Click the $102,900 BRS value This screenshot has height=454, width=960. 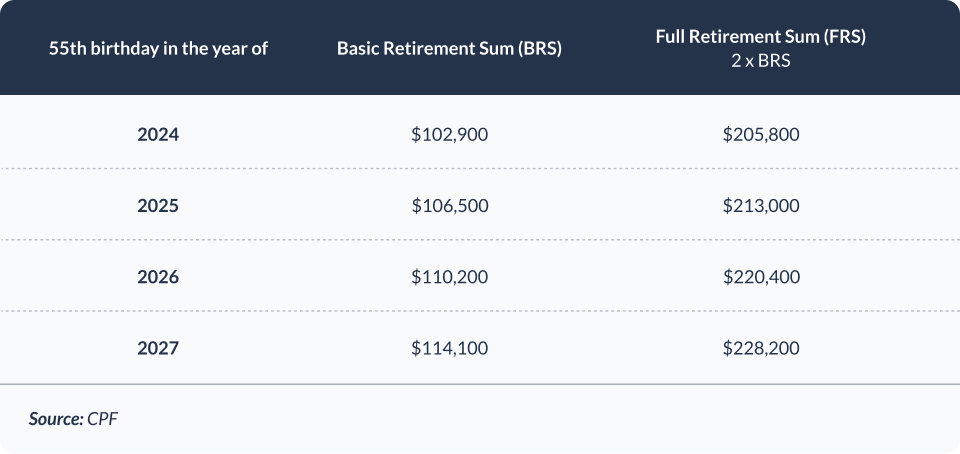point(449,133)
